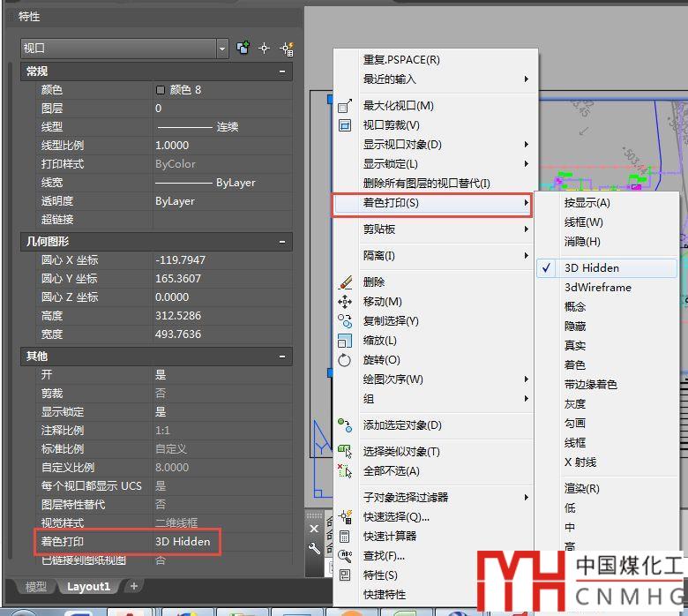This screenshot has height=616, width=688.
Task: Switch to the 模型 tab
Action: point(35,587)
